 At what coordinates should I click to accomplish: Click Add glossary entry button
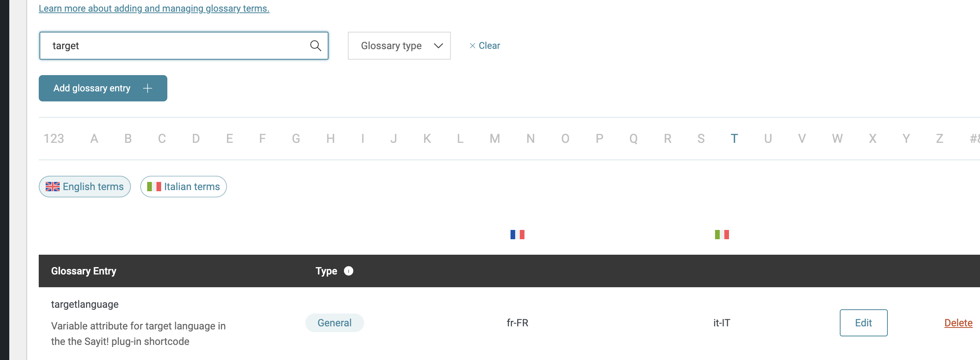click(x=103, y=88)
